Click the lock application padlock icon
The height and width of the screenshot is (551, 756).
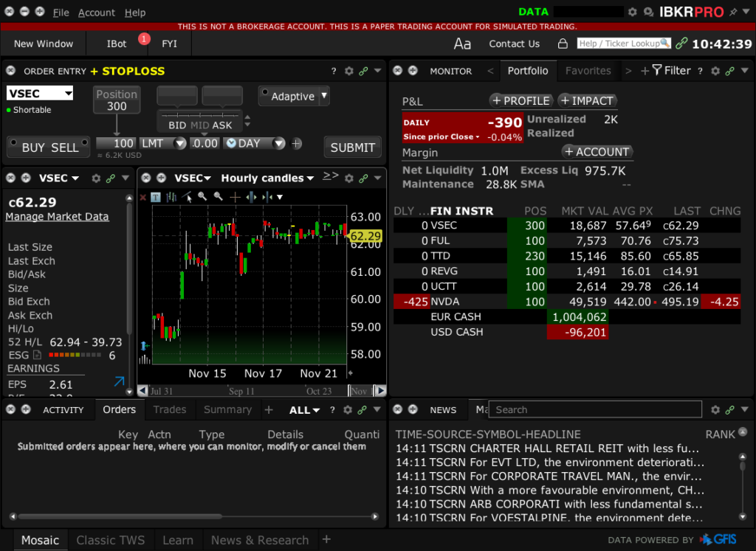563,44
